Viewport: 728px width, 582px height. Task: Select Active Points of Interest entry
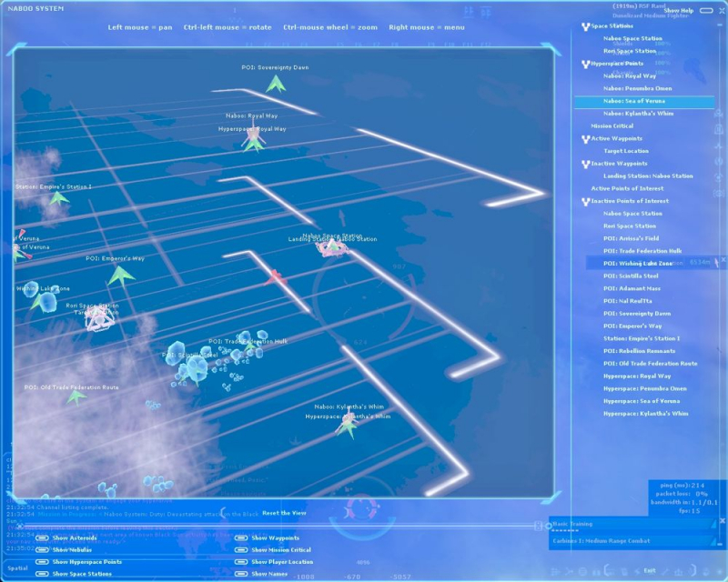pos(627,189)
